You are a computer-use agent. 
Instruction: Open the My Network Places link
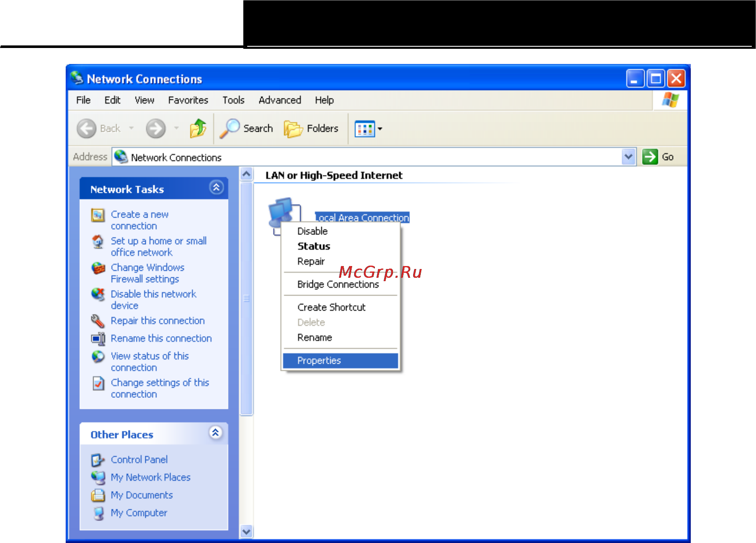coord(150,477)
